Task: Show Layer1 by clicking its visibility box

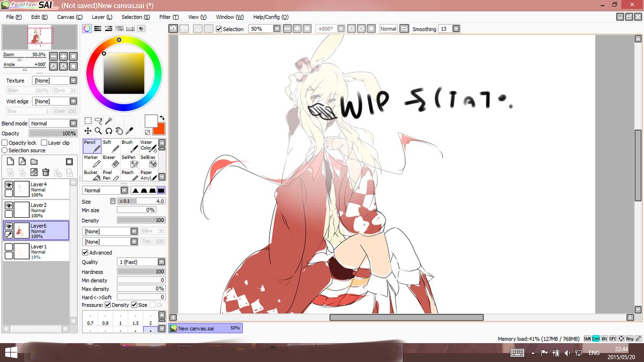Action: pyautogui.click(x=9, y=247)
